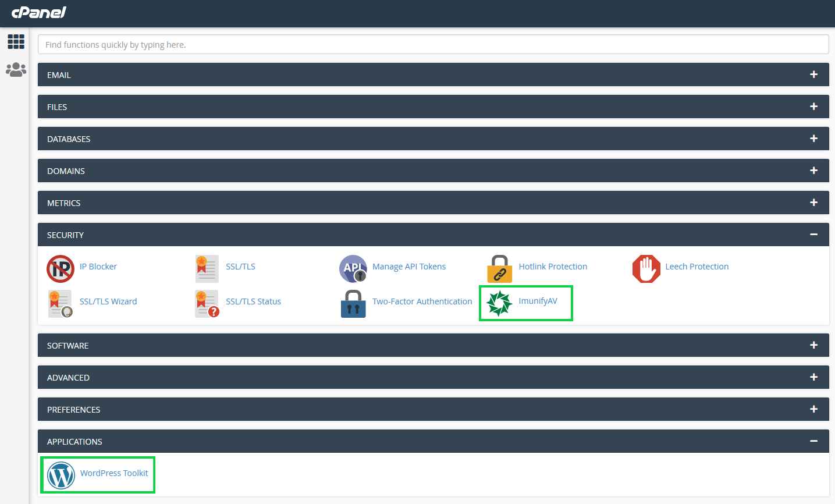Click the EMAIL section title

click(x=59, y=75)
